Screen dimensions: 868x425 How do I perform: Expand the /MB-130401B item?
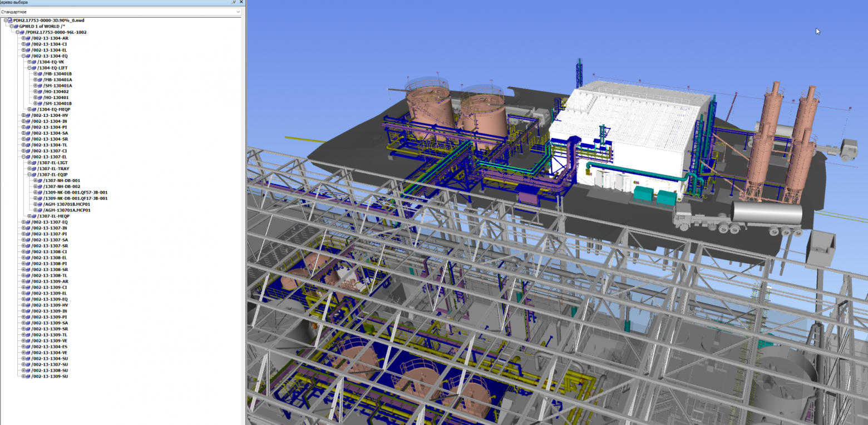point(36,74)
